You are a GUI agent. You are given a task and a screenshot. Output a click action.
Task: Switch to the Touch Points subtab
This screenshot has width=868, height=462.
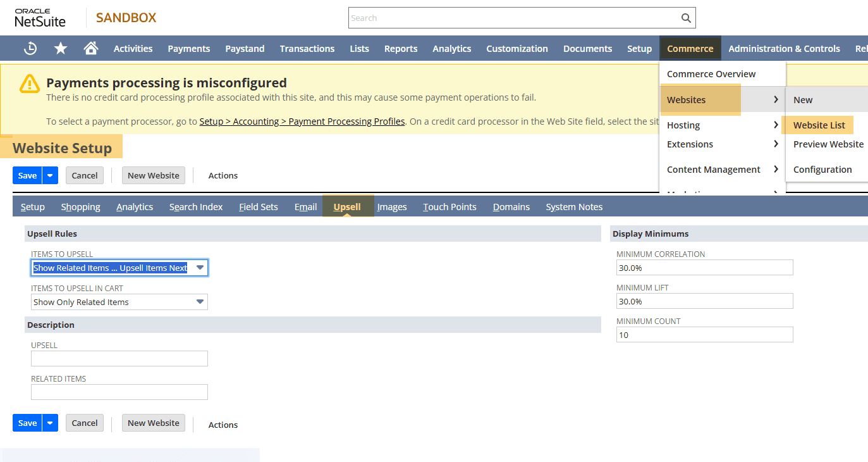tap(449, 207)
